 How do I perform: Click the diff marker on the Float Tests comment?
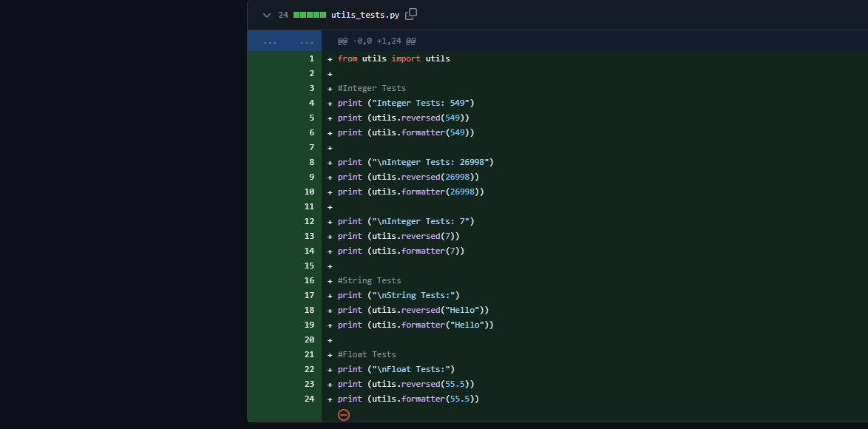coord(328,354)
